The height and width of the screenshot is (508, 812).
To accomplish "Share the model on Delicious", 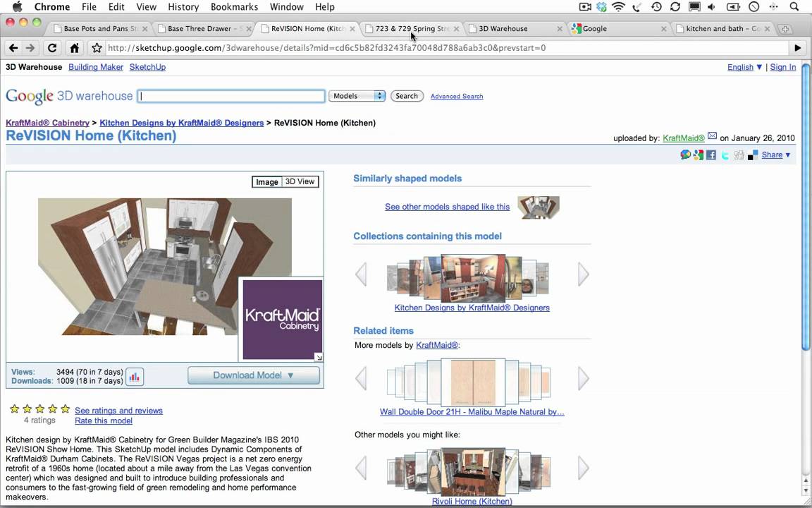I will 753,155.
